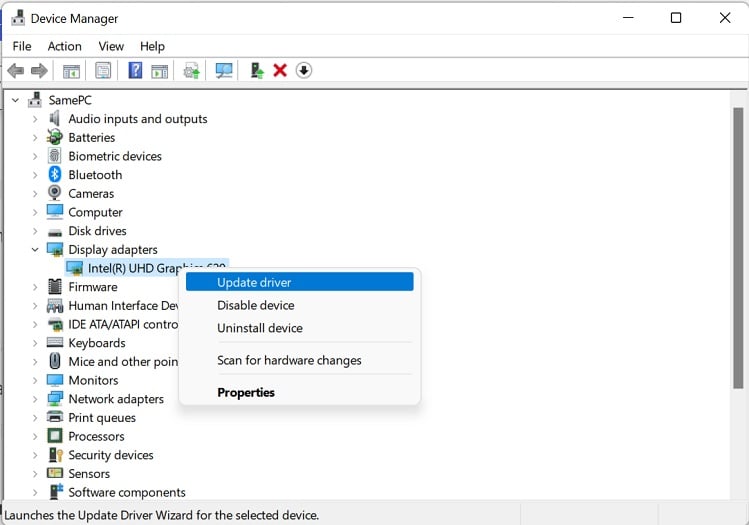This screenshot has width=749, height=525.
Task: Choose Uninstall device in context menu
Action: pyautogui.click(x=300, y=328)
